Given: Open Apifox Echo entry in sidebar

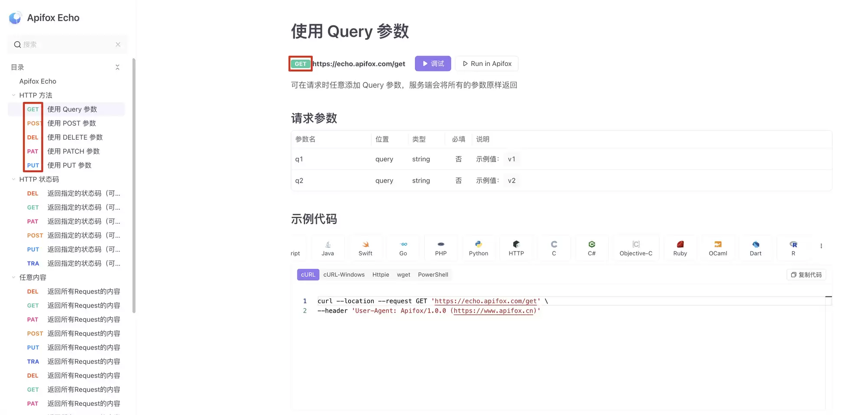Looking at the screenshot, I should click(x=38, y=81).
